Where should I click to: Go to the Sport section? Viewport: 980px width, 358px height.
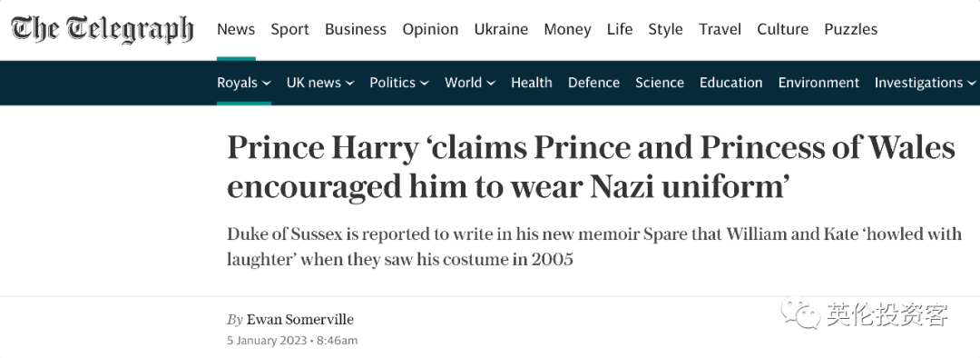tap(289, 29)
